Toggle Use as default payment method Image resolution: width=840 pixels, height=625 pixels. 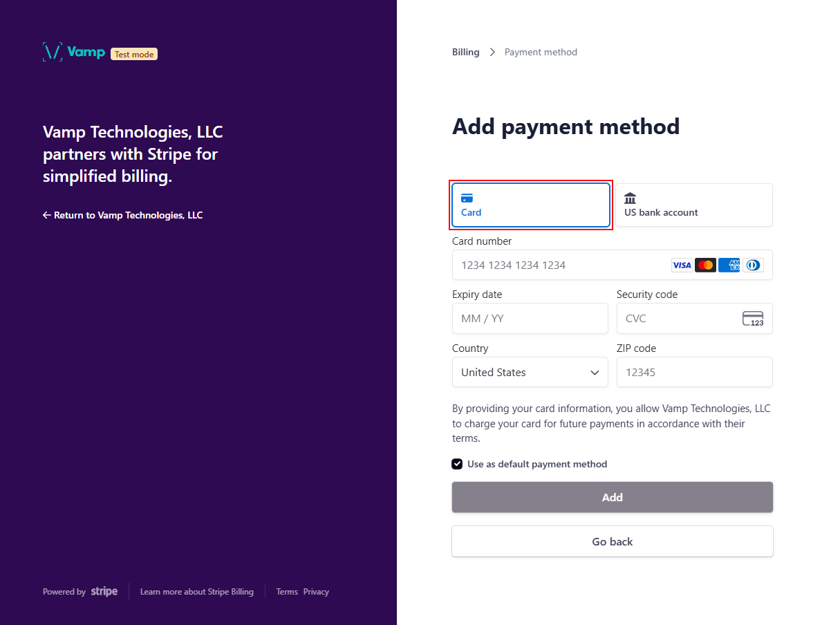[457, 464]
